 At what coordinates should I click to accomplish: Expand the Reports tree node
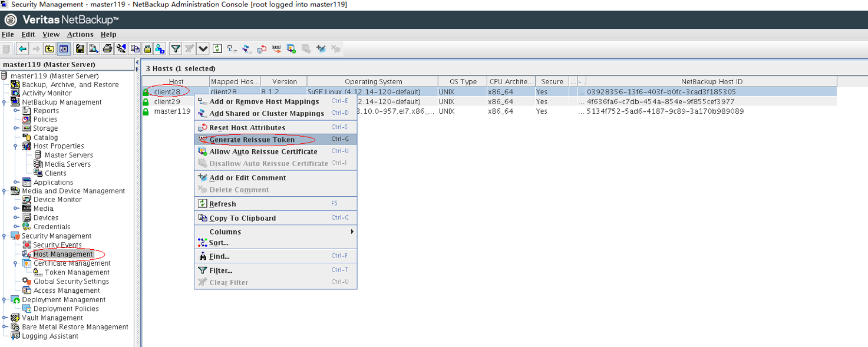click(x=16, y=110)
